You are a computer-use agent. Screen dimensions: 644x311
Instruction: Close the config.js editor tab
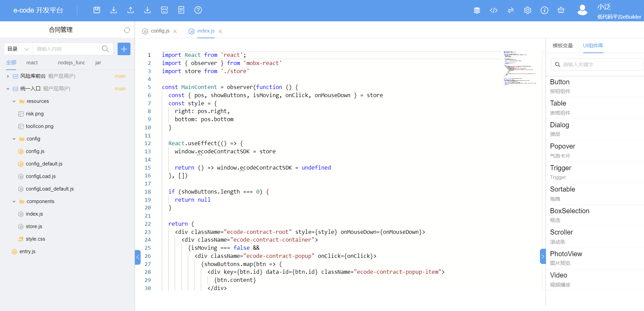175,31
